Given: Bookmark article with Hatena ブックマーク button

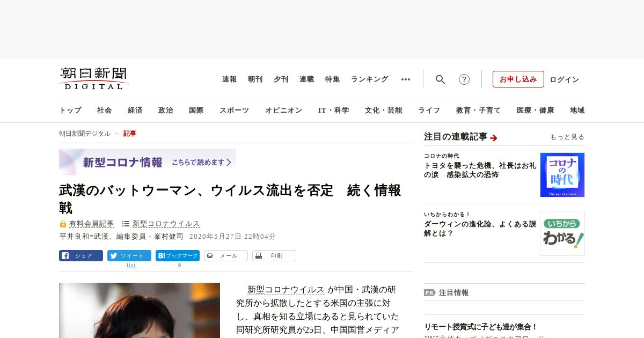Looking at the screenshot, I should 178,256.
